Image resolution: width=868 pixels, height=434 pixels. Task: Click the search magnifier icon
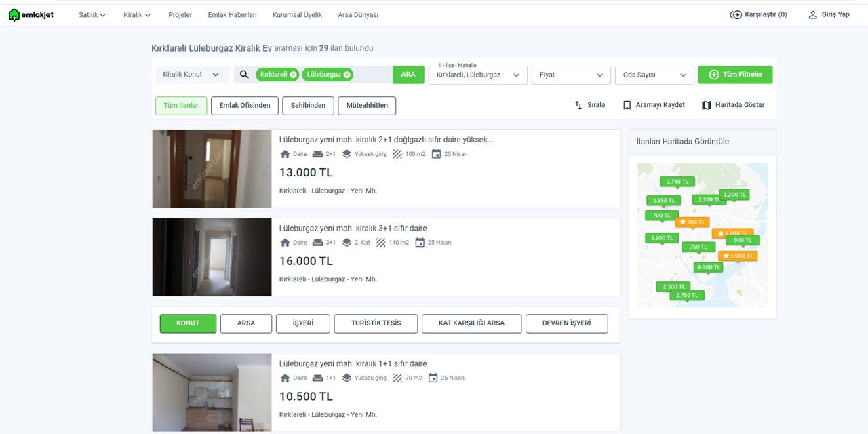245,75
